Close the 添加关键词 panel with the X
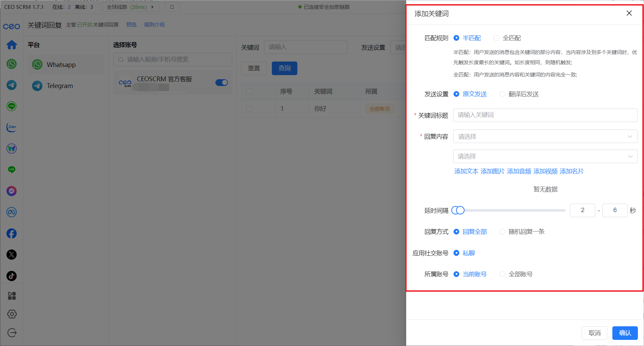Viewport: 644px width, 346px height. coord(629,13)
